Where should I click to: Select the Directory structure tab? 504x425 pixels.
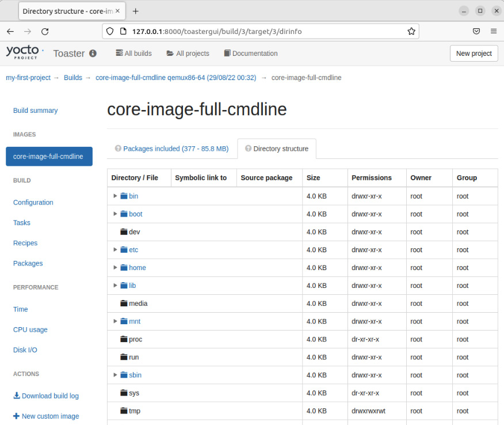277,149
